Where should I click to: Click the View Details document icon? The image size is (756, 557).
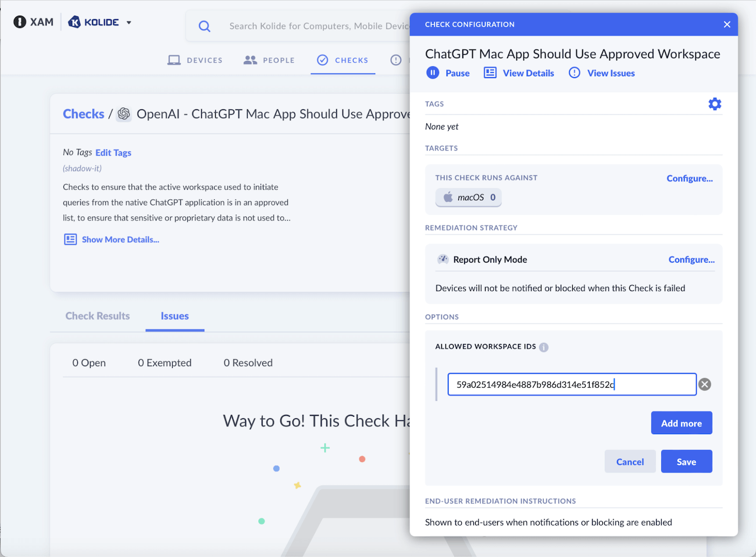tap(490, 73)
